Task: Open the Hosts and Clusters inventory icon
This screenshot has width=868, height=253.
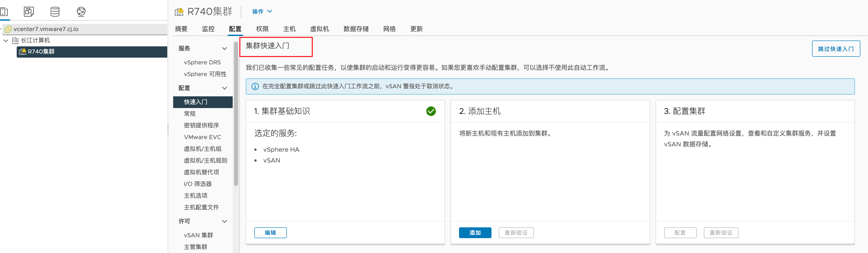Action: (x=4, y=11)
